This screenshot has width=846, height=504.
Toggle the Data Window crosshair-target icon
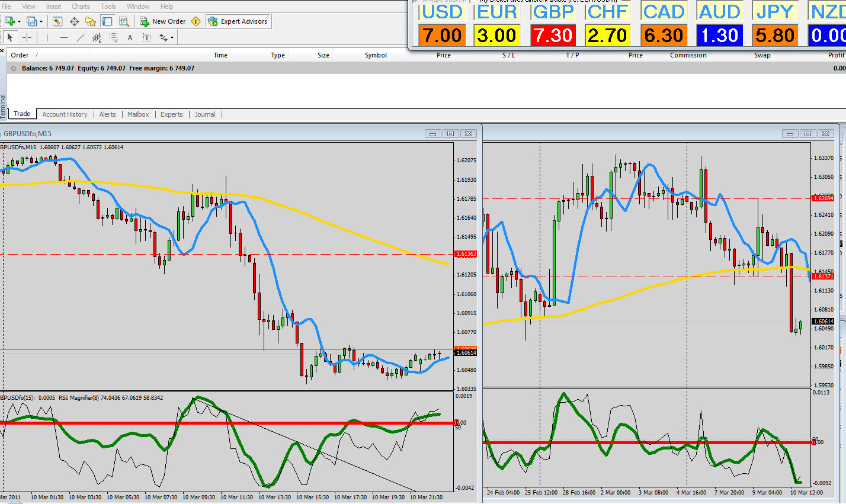point(74,21)
